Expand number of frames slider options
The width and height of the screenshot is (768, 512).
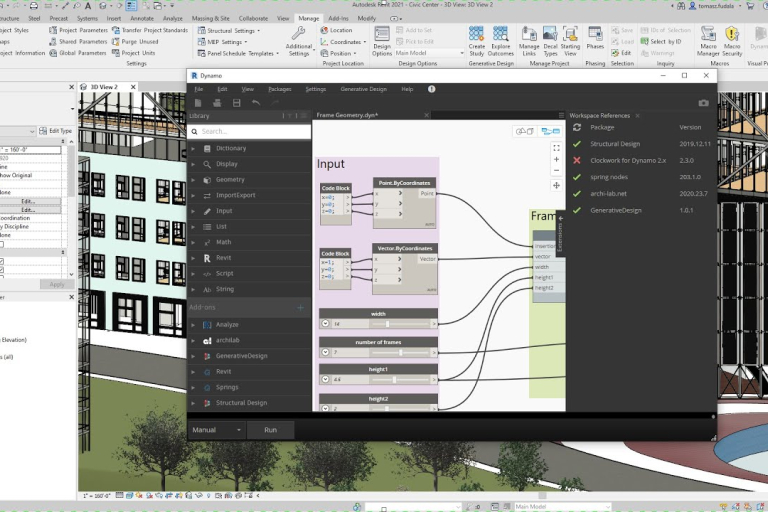(325, 352)
